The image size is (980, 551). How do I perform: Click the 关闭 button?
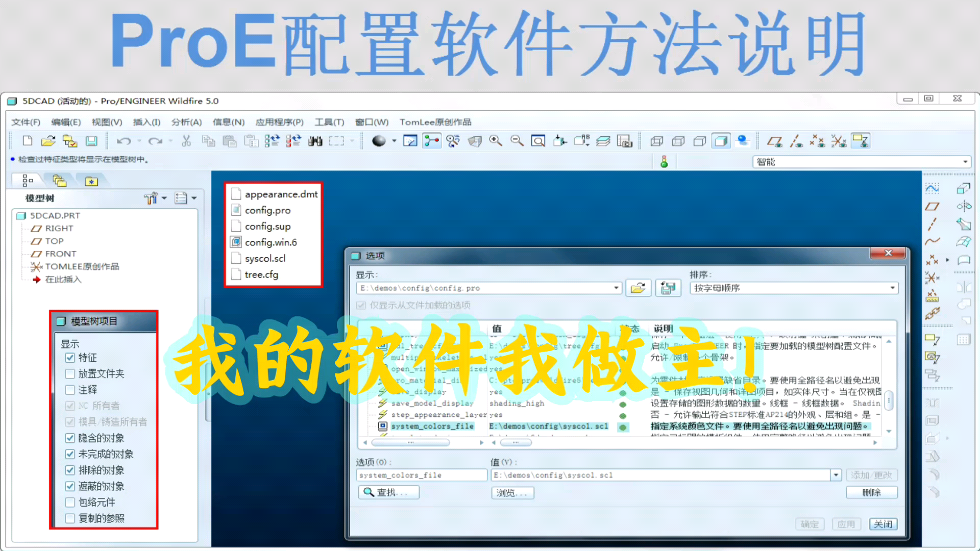[x=883, y=524]
